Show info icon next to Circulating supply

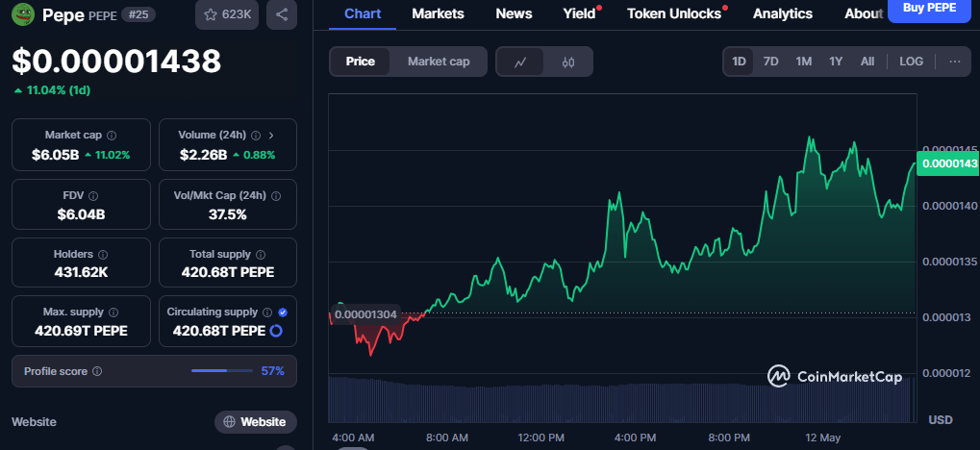pos(266,312)
